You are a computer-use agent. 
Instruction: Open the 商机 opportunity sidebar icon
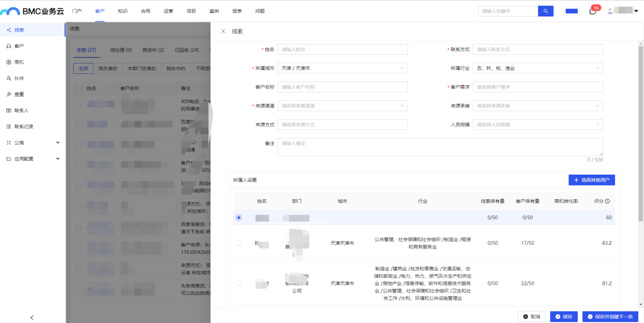9,62
